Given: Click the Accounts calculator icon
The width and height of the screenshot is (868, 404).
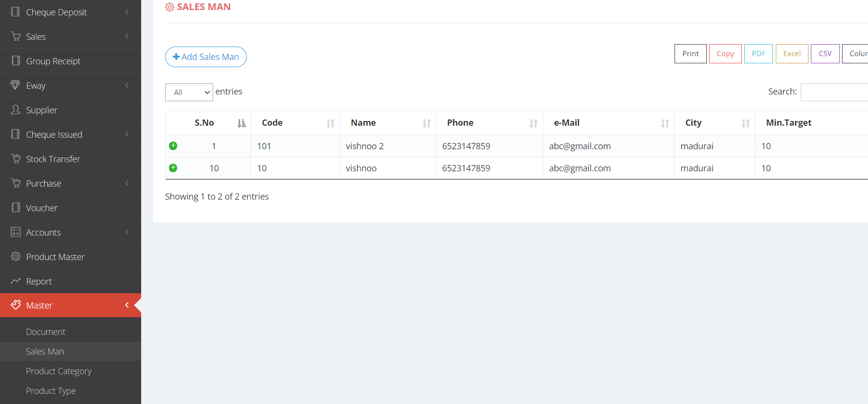Looking at the screenshot, I should [x=15, y=232].
